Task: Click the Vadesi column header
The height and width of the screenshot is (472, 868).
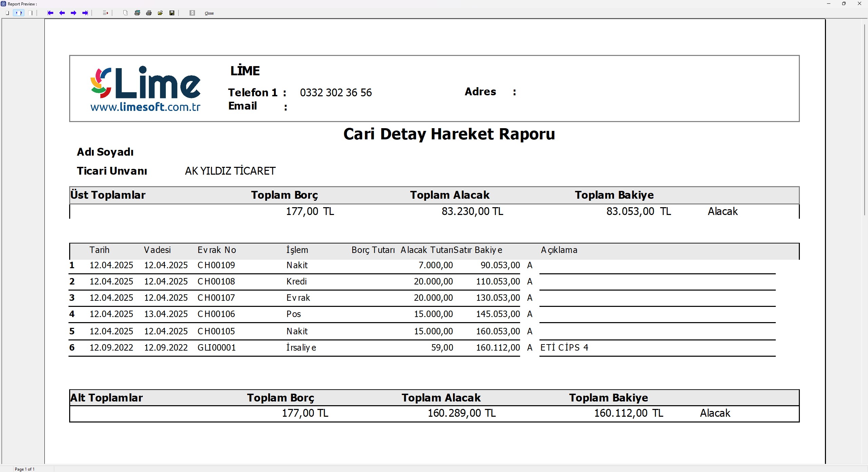Action: point(157,250)
